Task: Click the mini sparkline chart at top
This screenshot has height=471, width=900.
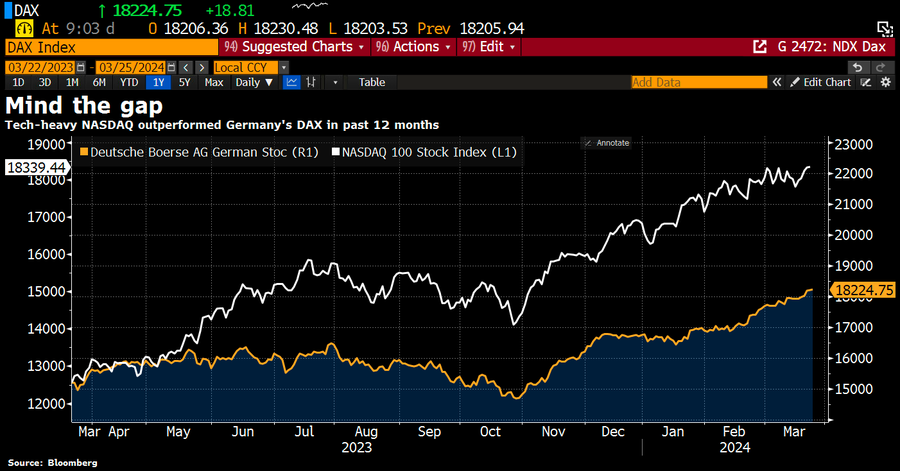Action: pos(310,6)
